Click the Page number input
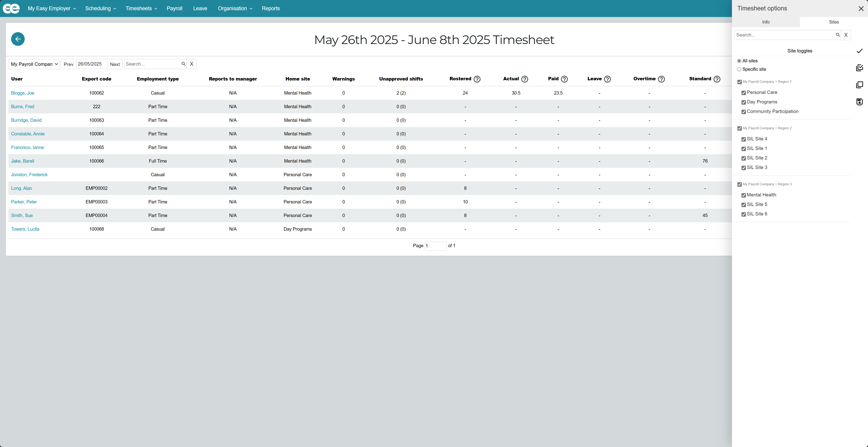Viewport: 868px width, 447px height. point(435,246)
